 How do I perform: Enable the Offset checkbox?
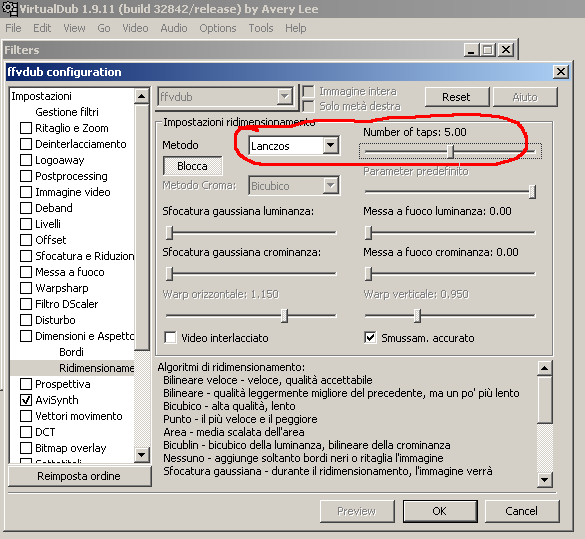26,240
